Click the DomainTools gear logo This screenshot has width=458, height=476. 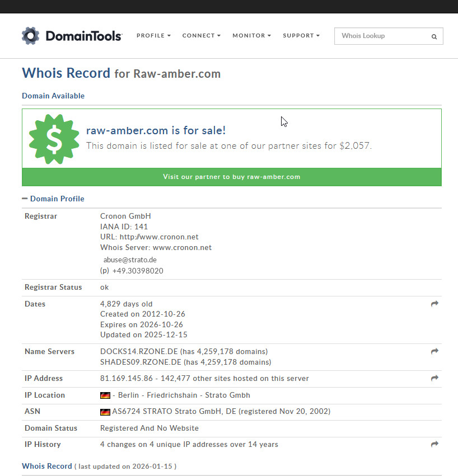tap(30, 36)
